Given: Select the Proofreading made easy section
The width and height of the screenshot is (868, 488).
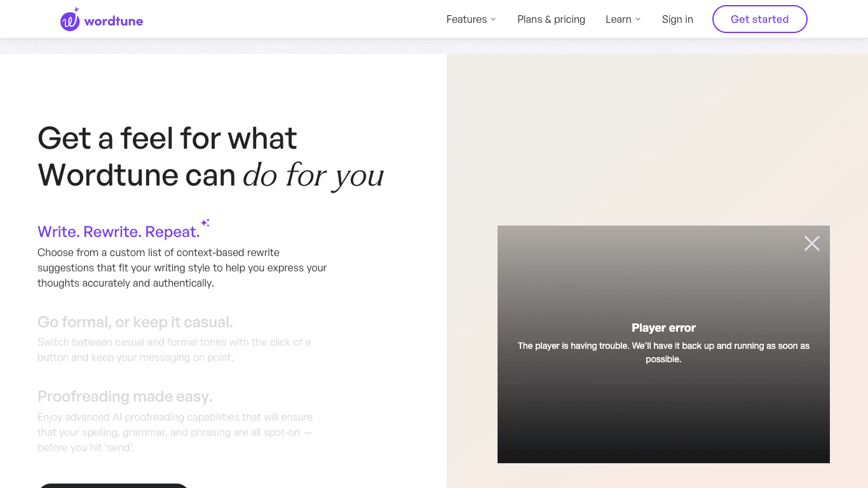Looking at the screenshot, I should pos(125,396).
